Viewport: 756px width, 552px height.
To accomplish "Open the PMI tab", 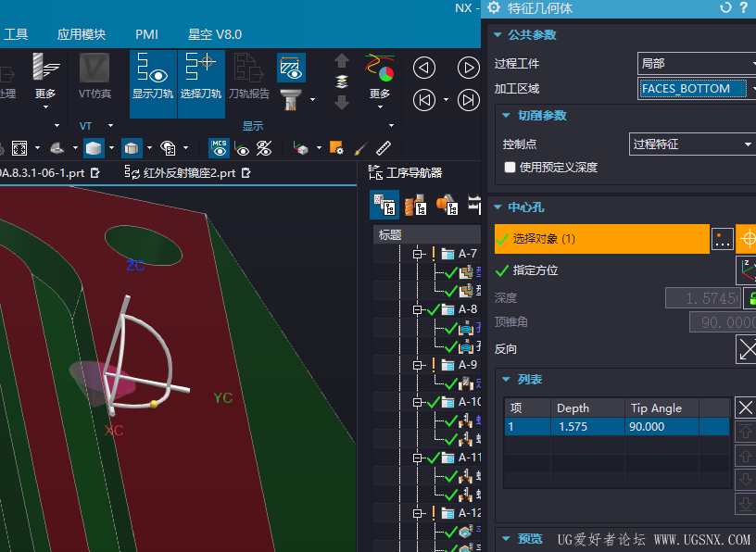I will click(146, 34).
